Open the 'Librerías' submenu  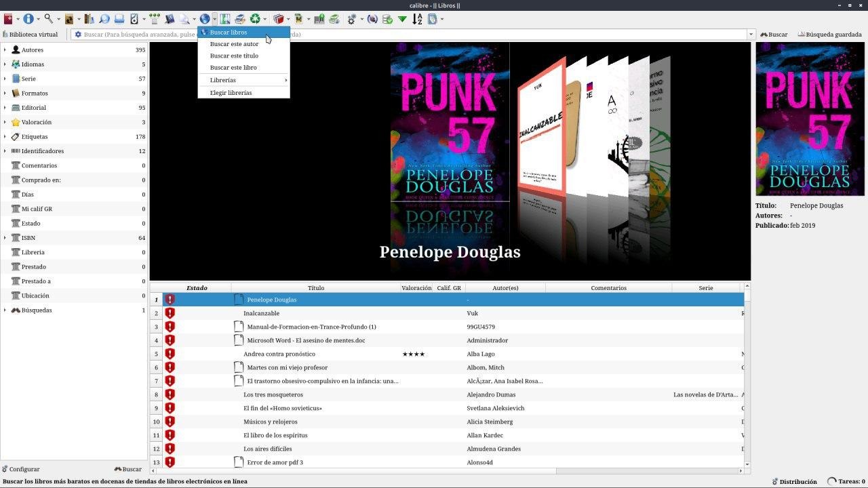[x=244, y=80]
